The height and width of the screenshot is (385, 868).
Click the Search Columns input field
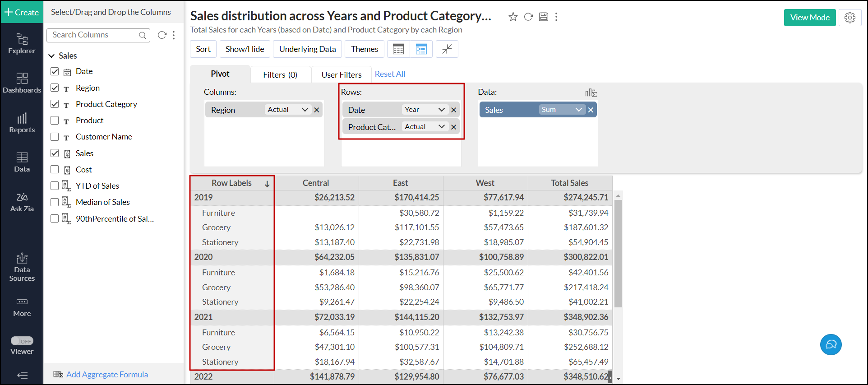tap(94, 35)
